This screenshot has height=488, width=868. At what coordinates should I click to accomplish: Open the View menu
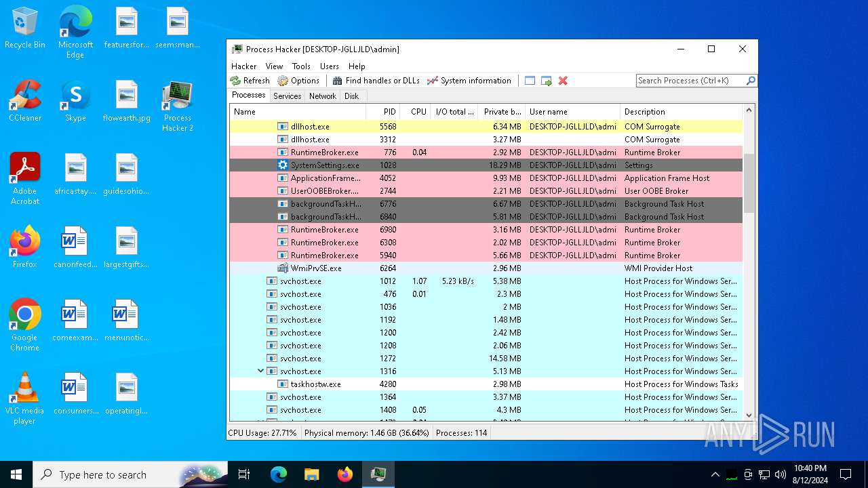coord(274,66)
